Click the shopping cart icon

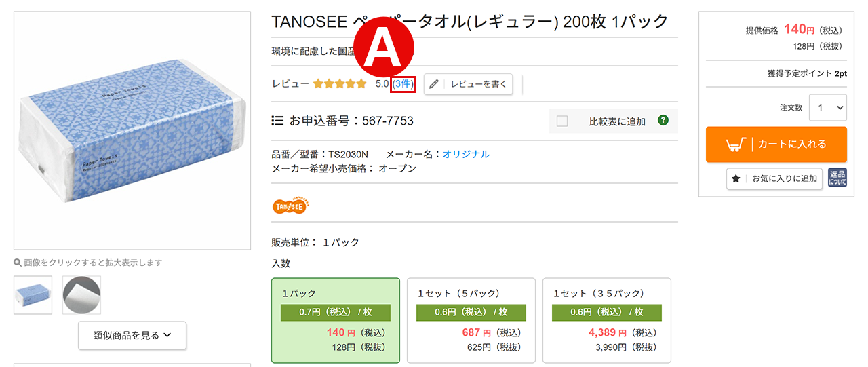tap(736, 144)
